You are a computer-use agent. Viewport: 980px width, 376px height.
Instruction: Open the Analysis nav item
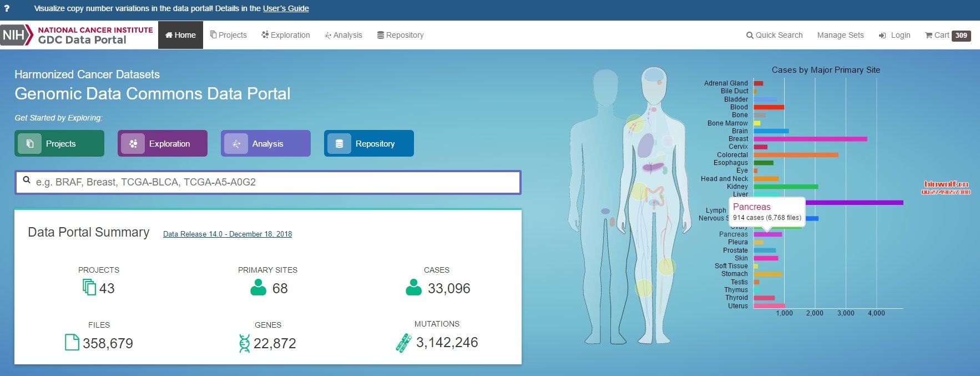coord(343,35)
